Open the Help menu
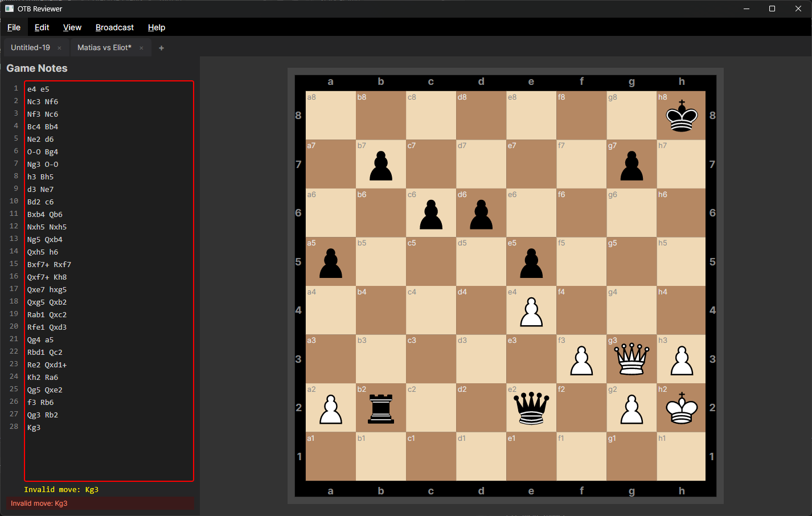The height and width of the screenshot is (516, 812). [156, 27]
